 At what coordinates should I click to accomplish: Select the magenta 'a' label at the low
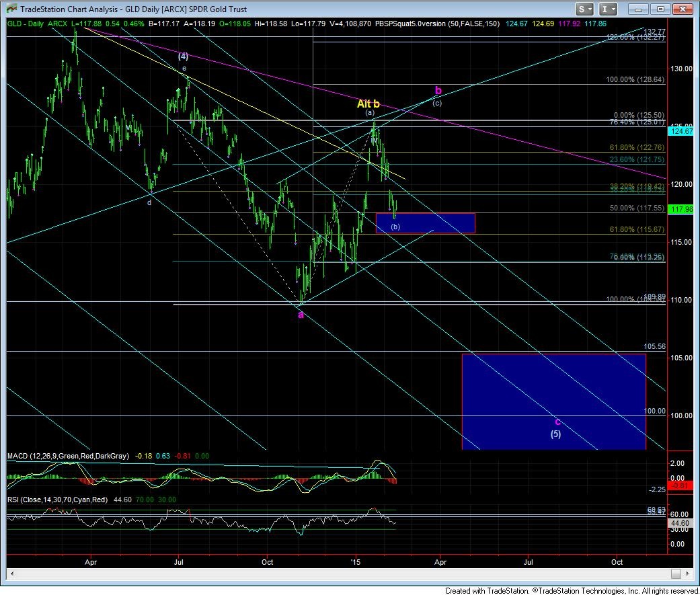pos(301,315)
